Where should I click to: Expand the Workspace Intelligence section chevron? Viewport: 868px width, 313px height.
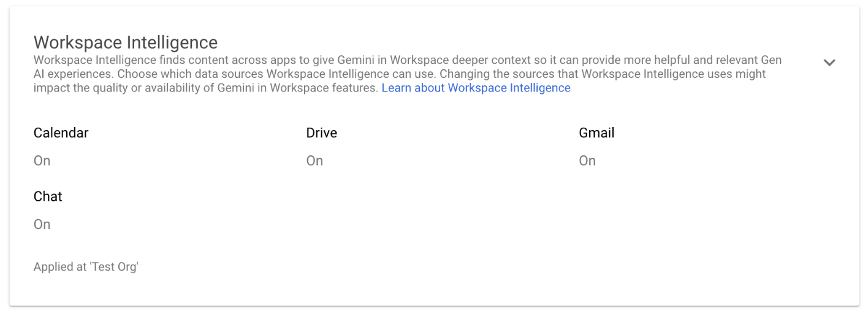coord(829,62)
